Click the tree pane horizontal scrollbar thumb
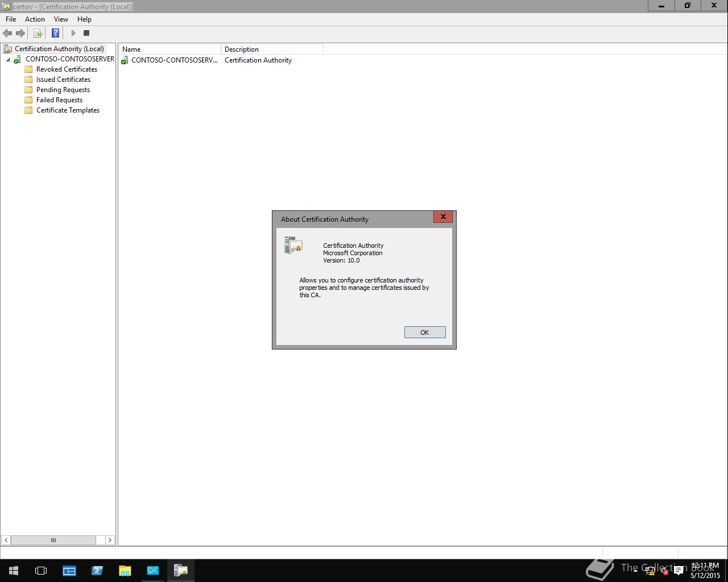The height and width of the screenshot is (582, 728). [x=53, y=540]
